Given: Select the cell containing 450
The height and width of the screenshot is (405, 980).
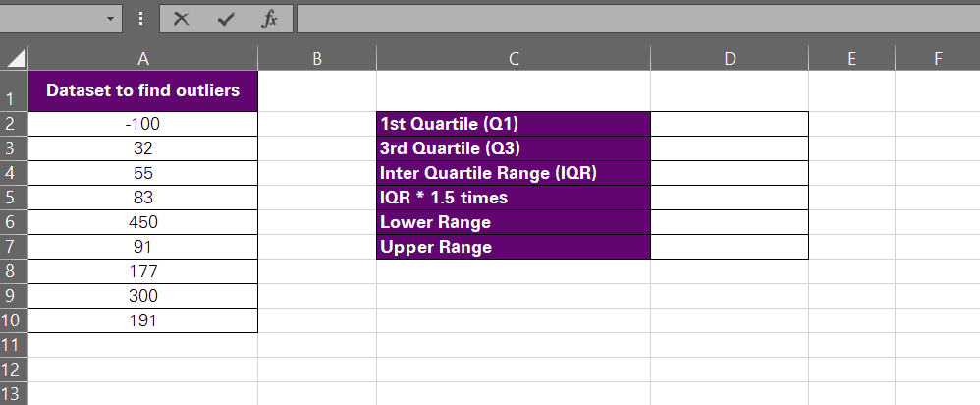Looking at the screenshot, I should point(143,222).
